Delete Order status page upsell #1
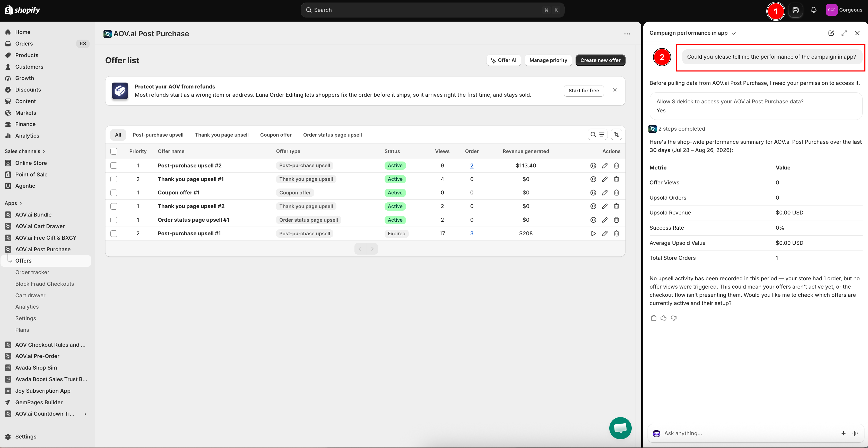Viewport: 868px width, 448px height. [616, 220]
